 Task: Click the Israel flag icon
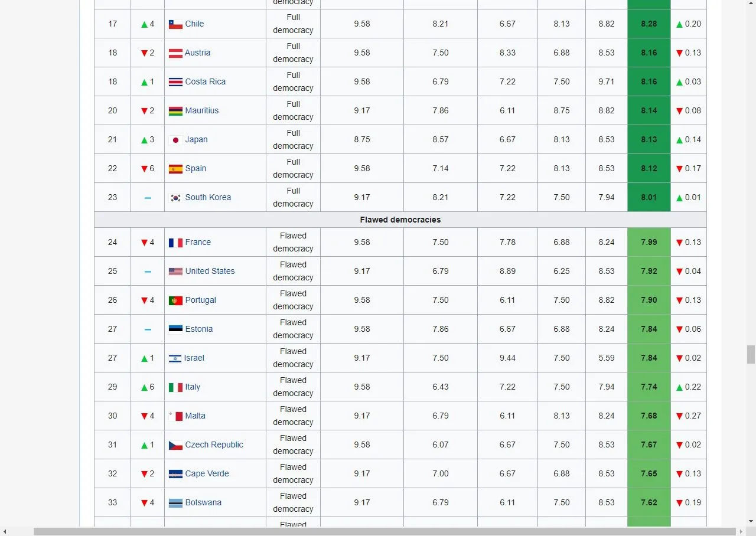(175, 358)
